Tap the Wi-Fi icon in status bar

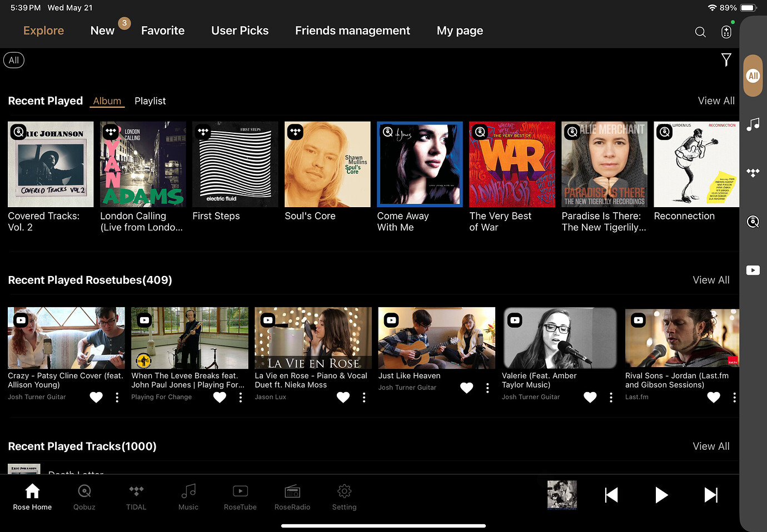point(712,8)
